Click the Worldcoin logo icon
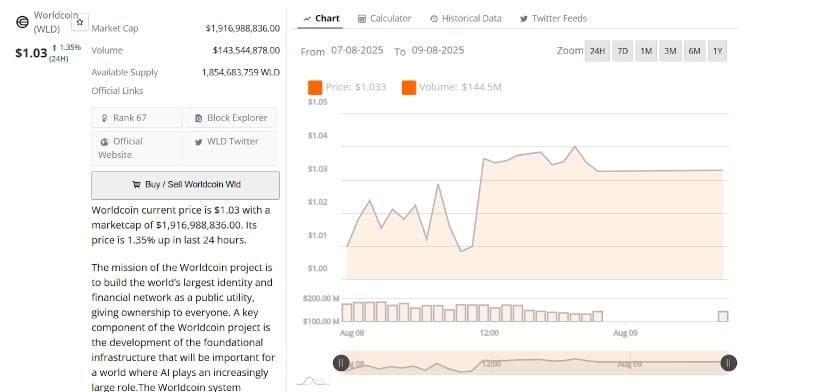 pos(22,22)
